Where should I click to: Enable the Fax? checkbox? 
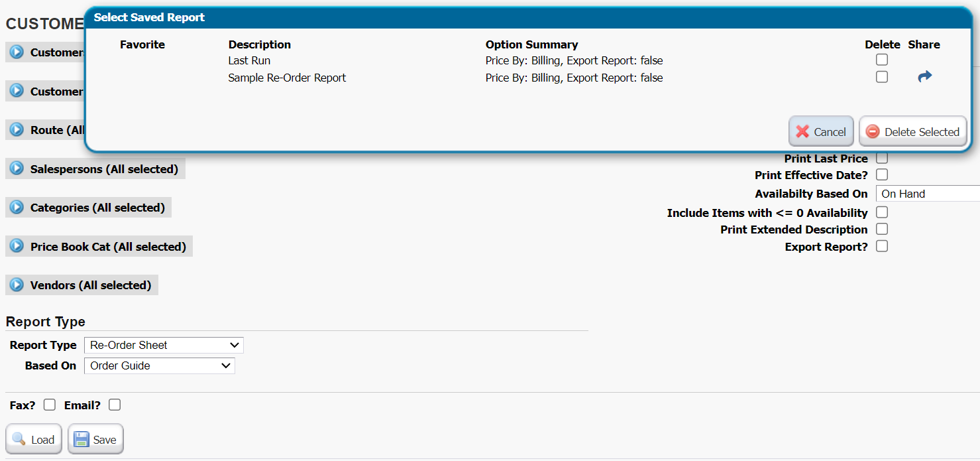coord(50,405)
